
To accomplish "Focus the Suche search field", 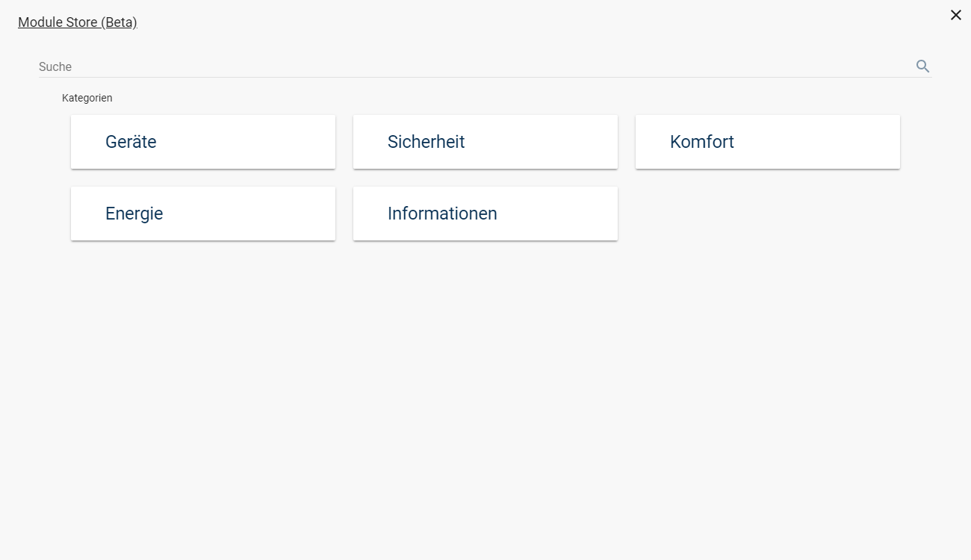I will point(471,66).
